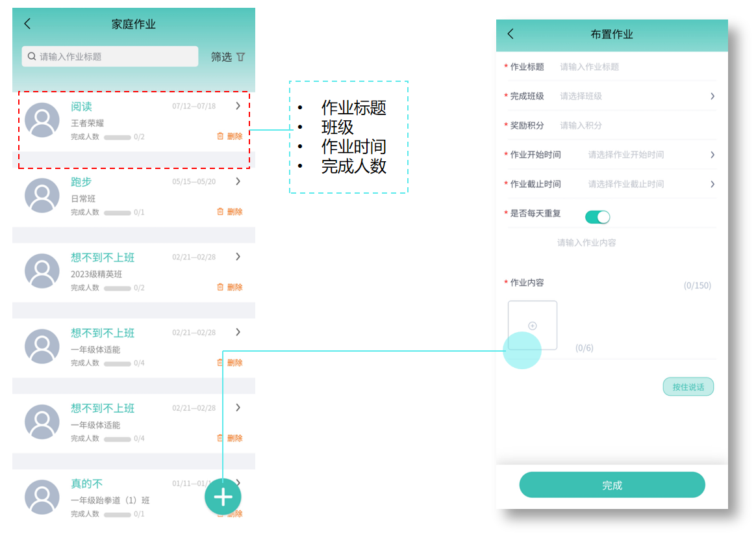Open the 作业开始时间 picker
This screenshot has height=546, width=756.
(712, 155)
